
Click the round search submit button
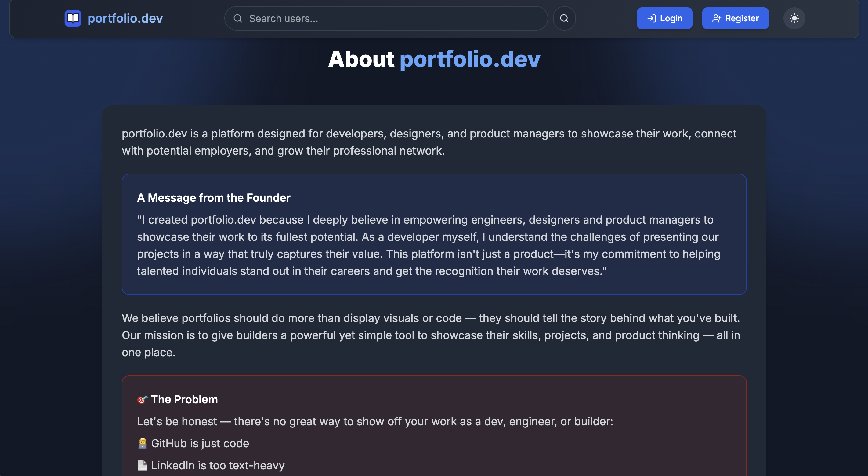click(x=564, y=18)
